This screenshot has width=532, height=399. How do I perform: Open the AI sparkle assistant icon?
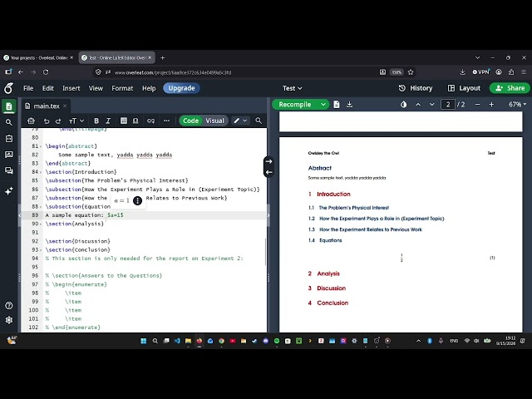[x=9, y=191]
